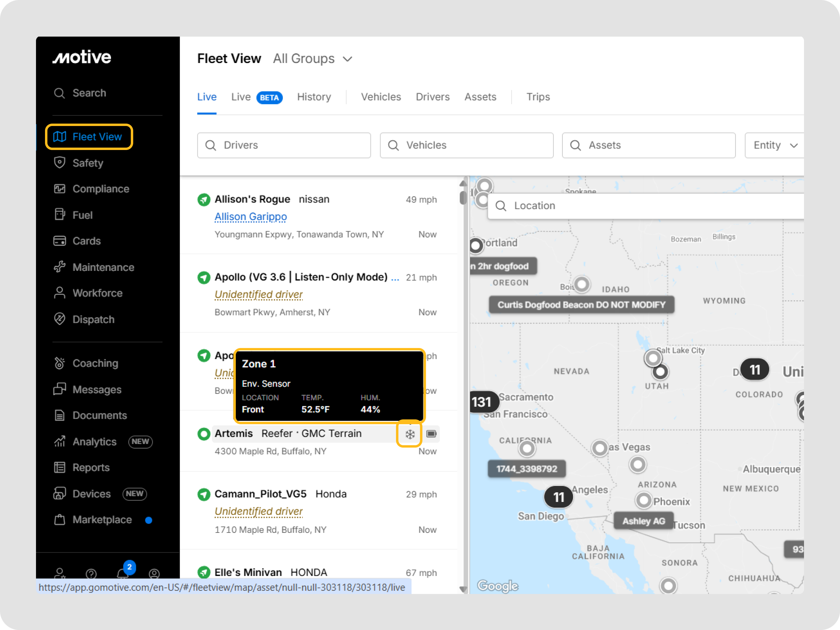This screenshot has height=630, width=840.
Task: Click Unidentified driver under Camann_Pilot_VG5
Action: tap(259, 511)
